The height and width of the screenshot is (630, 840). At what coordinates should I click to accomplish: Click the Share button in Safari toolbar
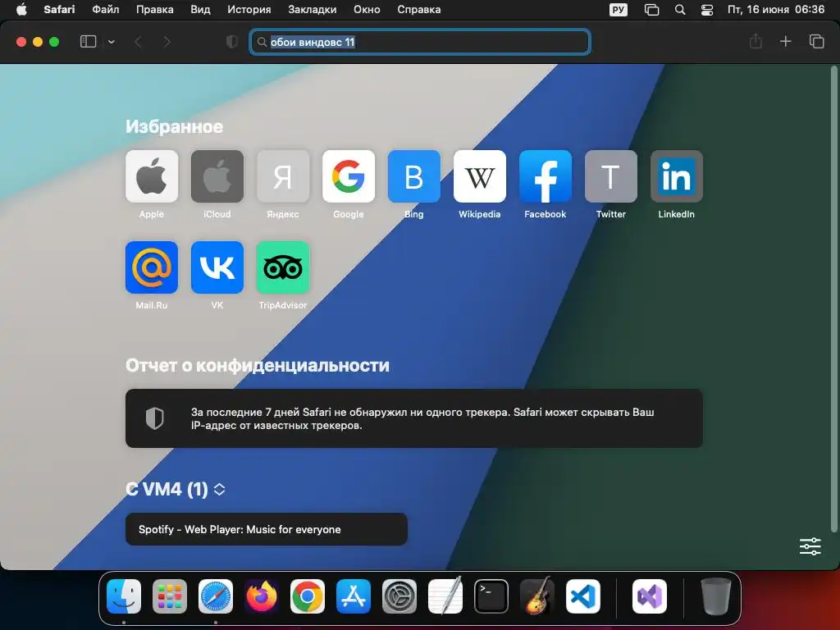(756, 41)
